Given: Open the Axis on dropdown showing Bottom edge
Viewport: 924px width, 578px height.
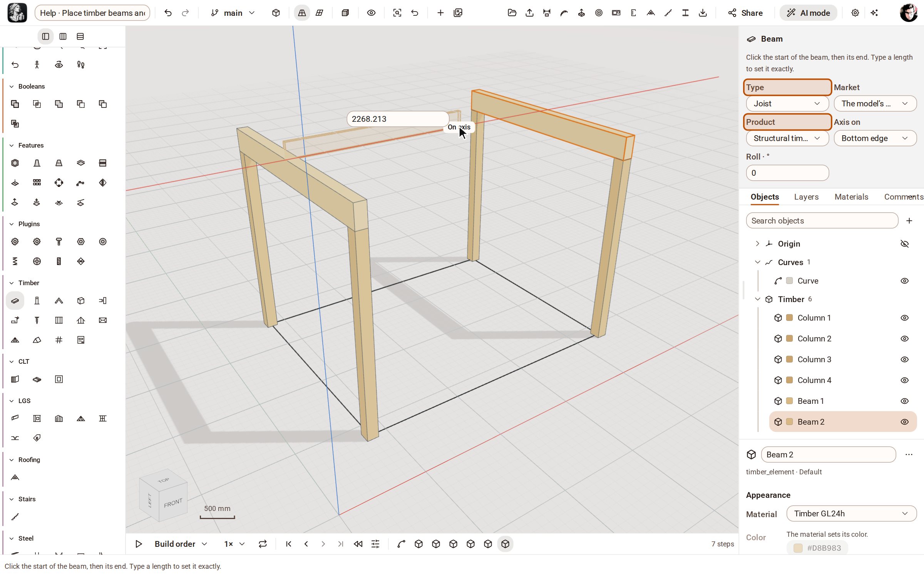Looking at the screenshot, I should point(875,138).
